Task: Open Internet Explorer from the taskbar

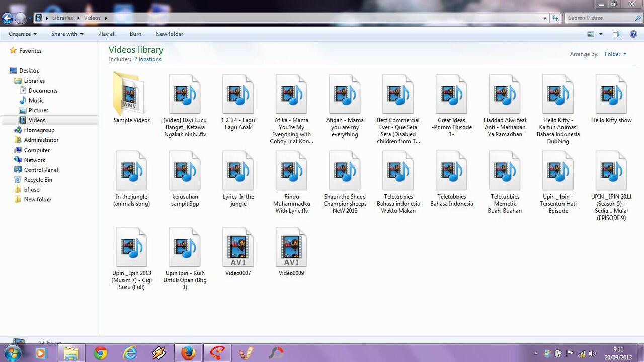Action: pos(130,353)
